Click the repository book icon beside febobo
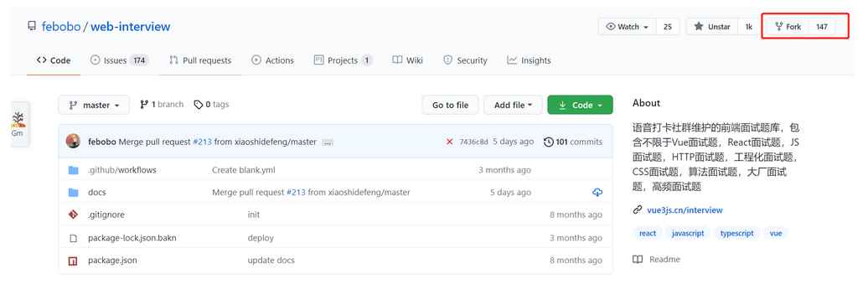Screen dimensions: 868x305 [x=32, y=26]
